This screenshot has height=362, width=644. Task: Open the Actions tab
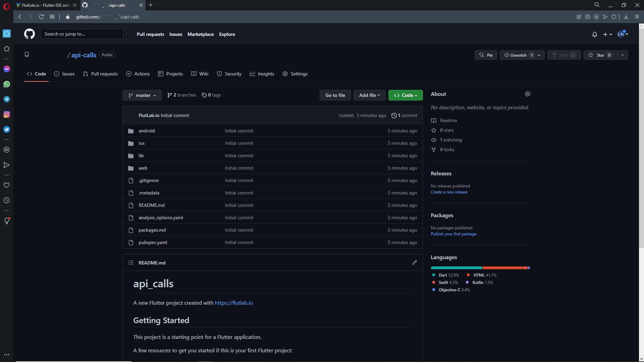click(x=138, y=74)
